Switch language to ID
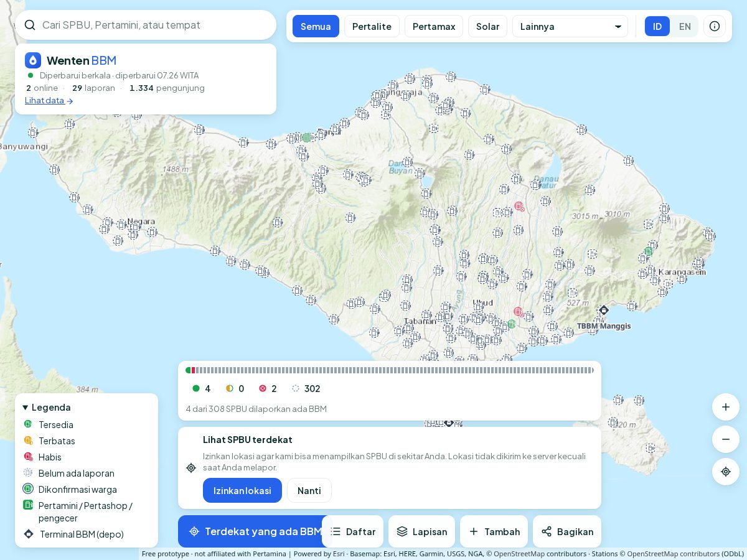This screenshot has width=747, height=560. pos(657,26)
